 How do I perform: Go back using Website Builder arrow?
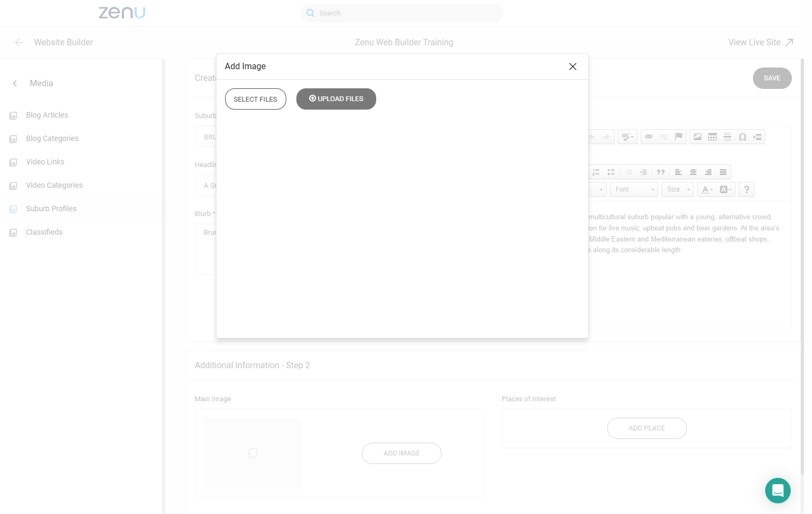click(x=19, y=43)
